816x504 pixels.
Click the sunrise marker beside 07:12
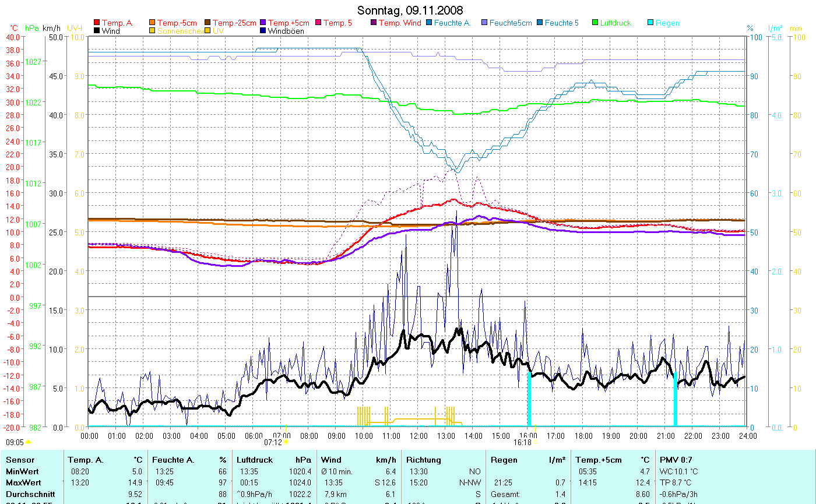click(x=286, y=442)
